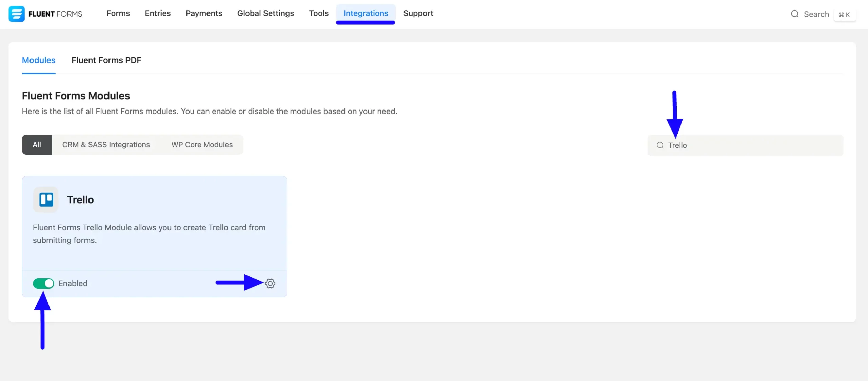Click the Trello card title

click(80, 200)
